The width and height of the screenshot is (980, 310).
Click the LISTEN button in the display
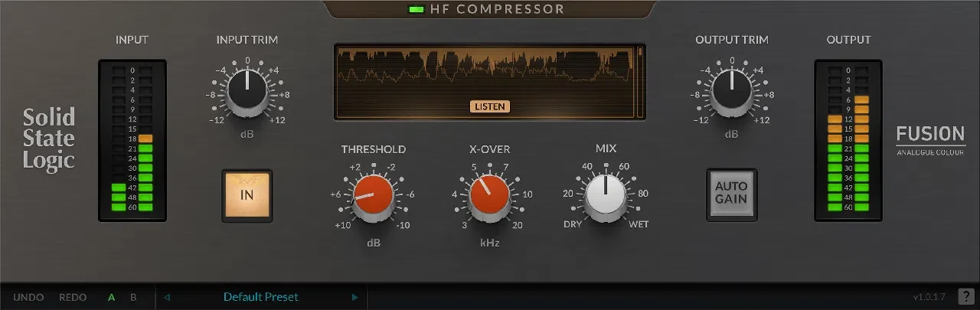click(x=490, y=106)
